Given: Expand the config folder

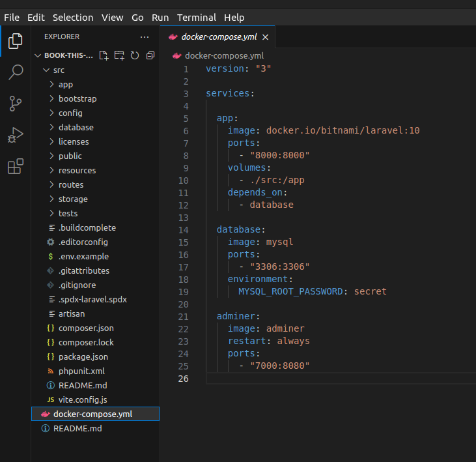Looking at the screenshot, I should [51, 113].
